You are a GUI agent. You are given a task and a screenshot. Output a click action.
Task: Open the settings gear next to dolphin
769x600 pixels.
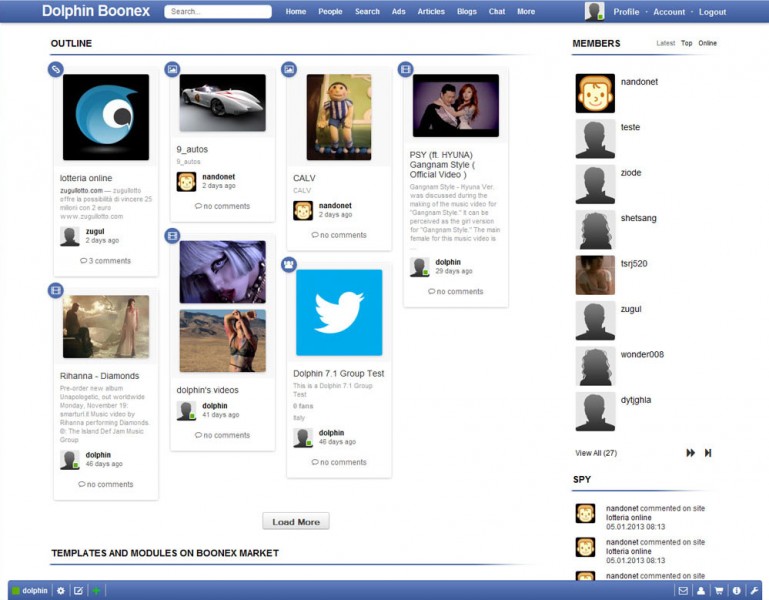pyautogui.click(x=60, y=591)
